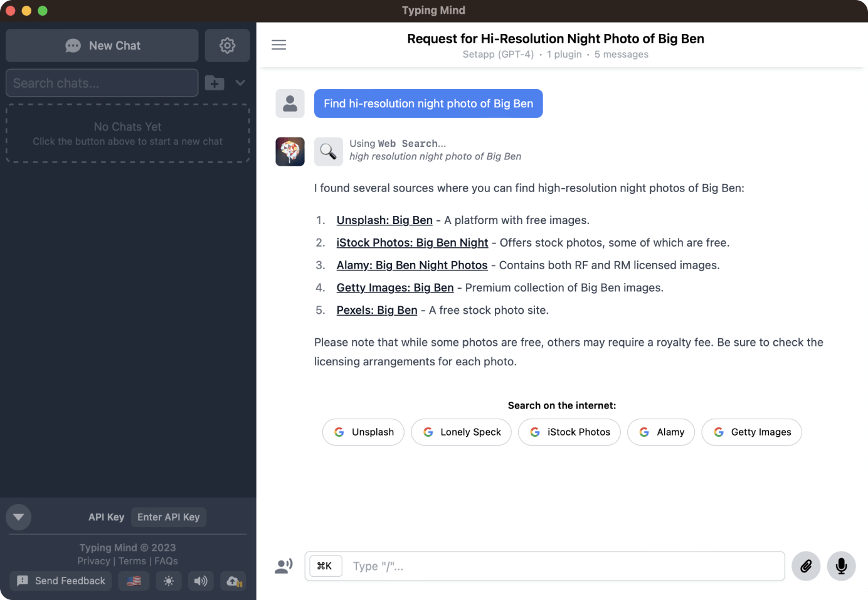The height and width of the screenshot is (600, 868).
Task: Click the attach file paperclip icon
Action: click(805, 566)
